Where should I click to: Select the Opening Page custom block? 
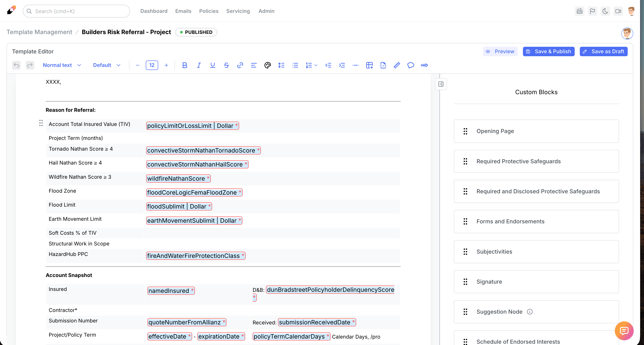point(536,131)
